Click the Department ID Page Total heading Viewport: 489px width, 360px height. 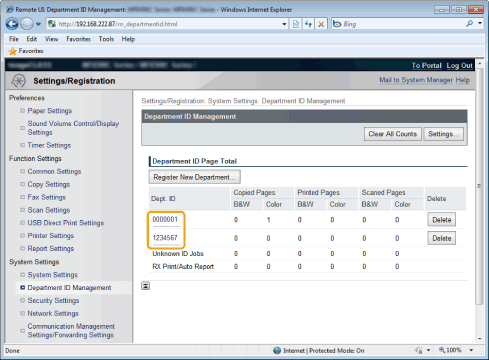pos(195,161)
